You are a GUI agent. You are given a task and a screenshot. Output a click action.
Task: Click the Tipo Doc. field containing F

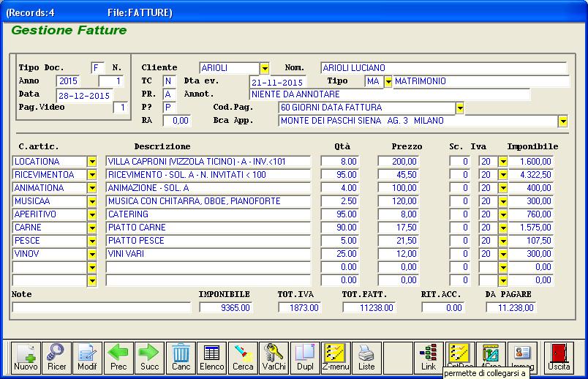[x=97, y=68]
